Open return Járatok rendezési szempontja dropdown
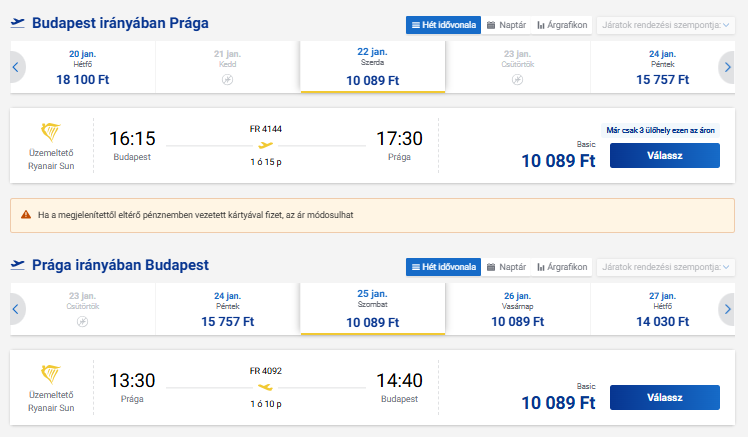 (665, 267)
